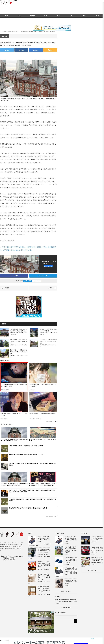Click the dark blue シェアする button

click(14, 276)
